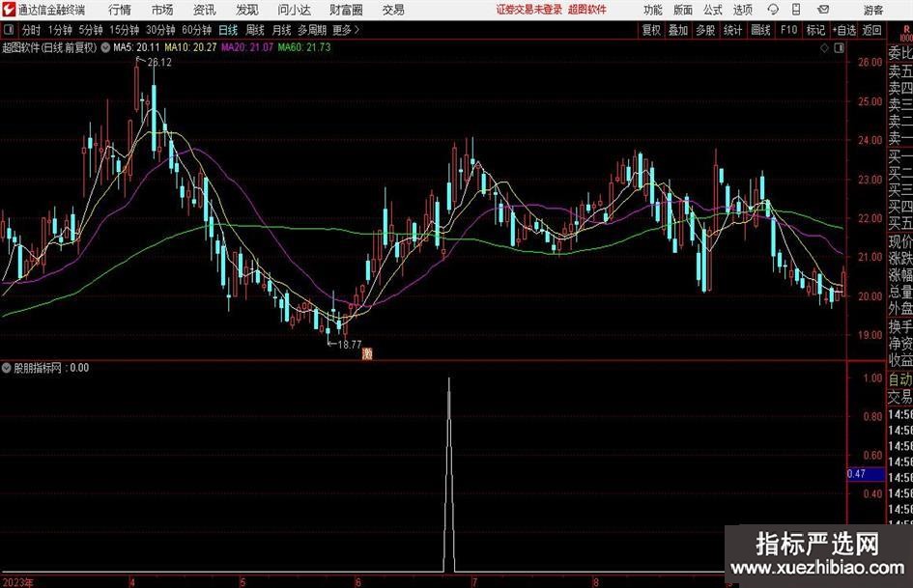The height and width of the screenshot is (588, 913).
Task: Click the 0.47 highlighted axis value
Action: click(x=866, y=474)
